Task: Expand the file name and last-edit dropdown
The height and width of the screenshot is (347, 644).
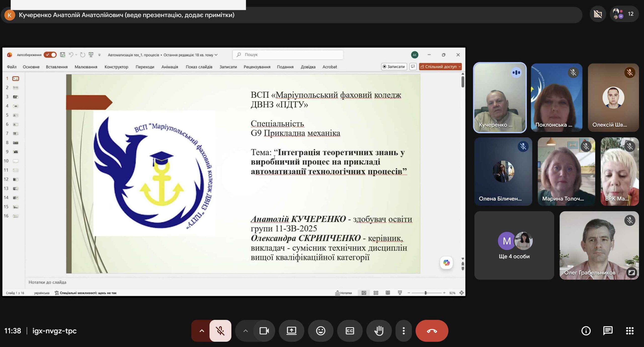Action: click(x=216, y=55)
